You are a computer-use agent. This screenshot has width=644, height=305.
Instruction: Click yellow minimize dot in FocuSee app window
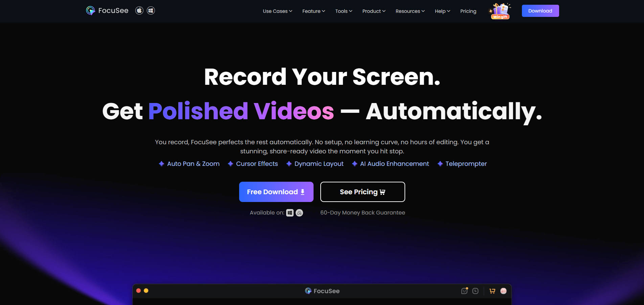[x=146, y=290]
